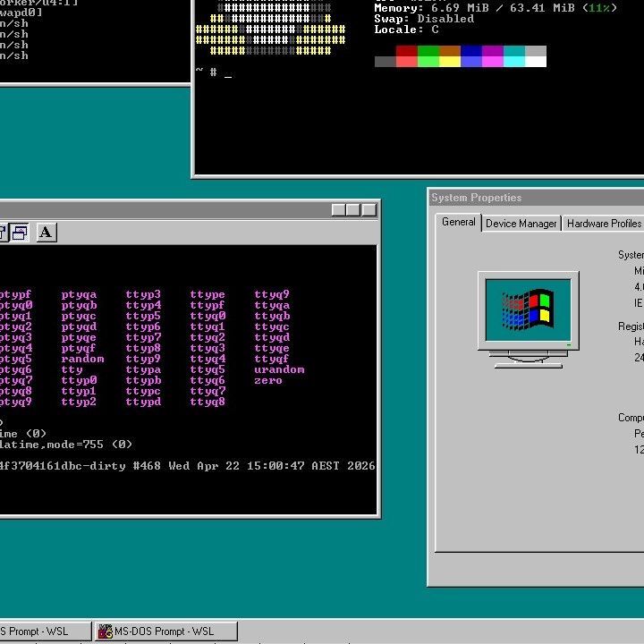Click the '~ #' shell prompt in the upper terminal
Screen dimensions: 644x644
(x=207, y=72)
